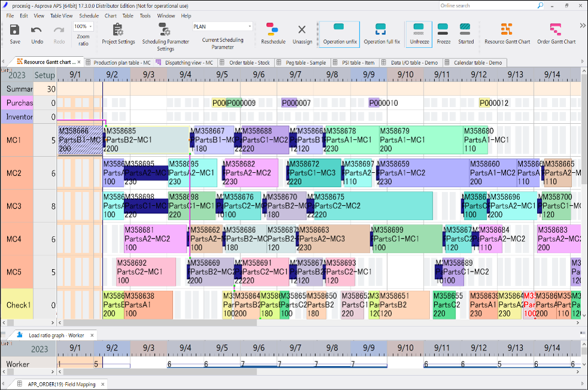This screenshot has height=390, width=588.
Task: Select the MC5 resource row
Action: pyautogui.click(x=17, y=272)
